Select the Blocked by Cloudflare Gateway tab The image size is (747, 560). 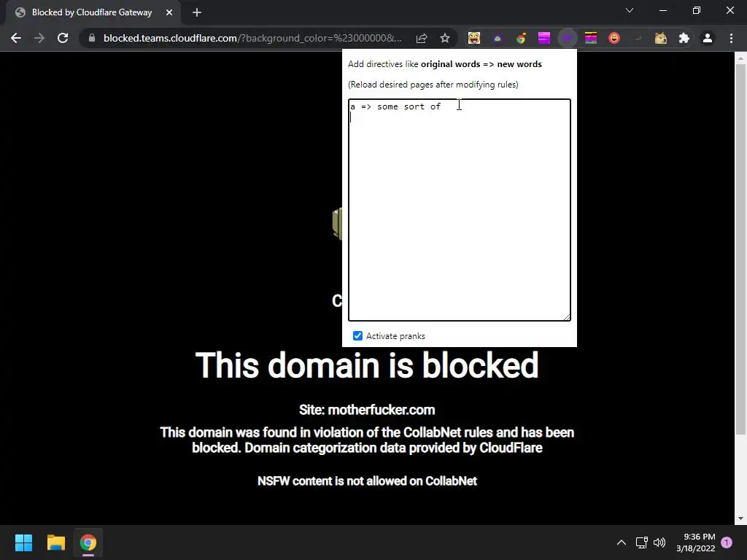(93, 12)
